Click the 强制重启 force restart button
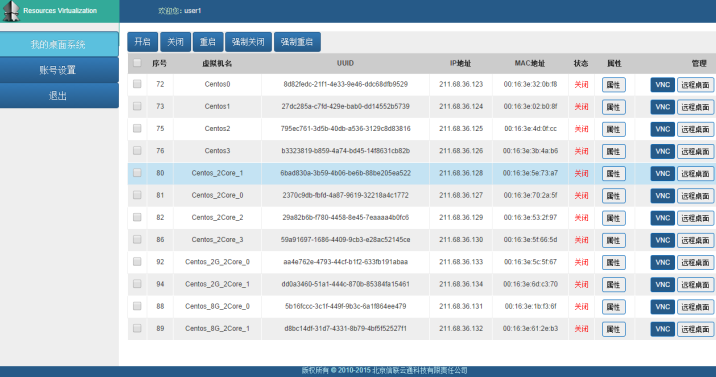716x377 pixels. (297, 42)
